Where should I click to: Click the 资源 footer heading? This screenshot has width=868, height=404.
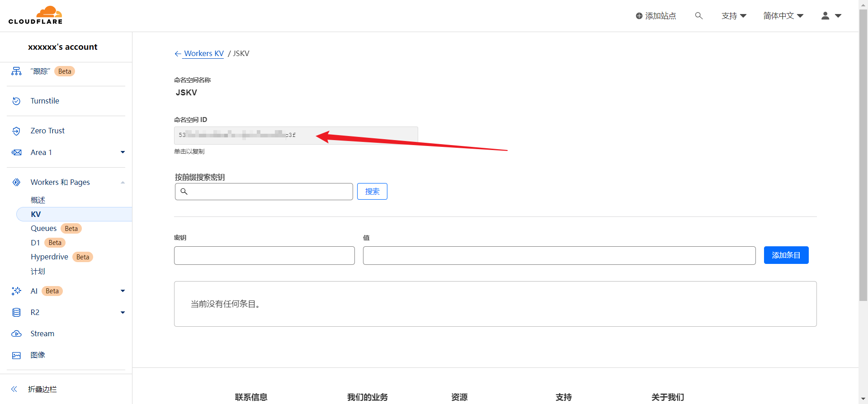[x=459, y=397]
